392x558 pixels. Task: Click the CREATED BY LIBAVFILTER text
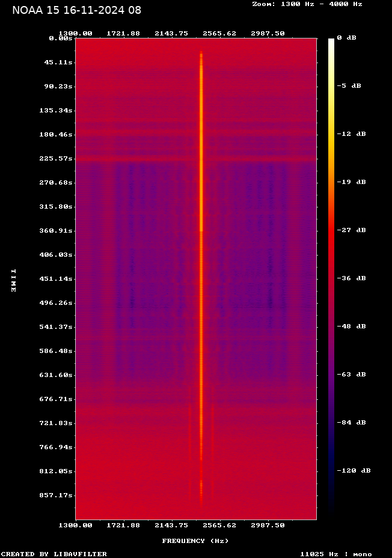click(54, 554)
